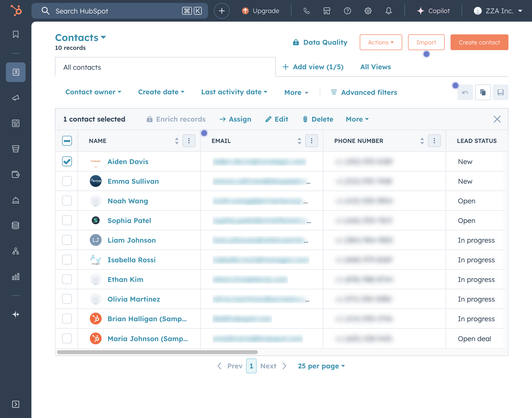532x418 pixels.
Task: Open the Last activity date filter
Action: coord(234,92)
